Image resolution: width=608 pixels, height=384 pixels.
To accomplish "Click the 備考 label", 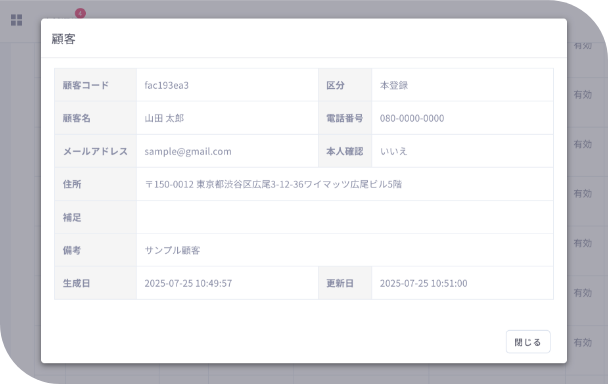I will click(72, 250).
